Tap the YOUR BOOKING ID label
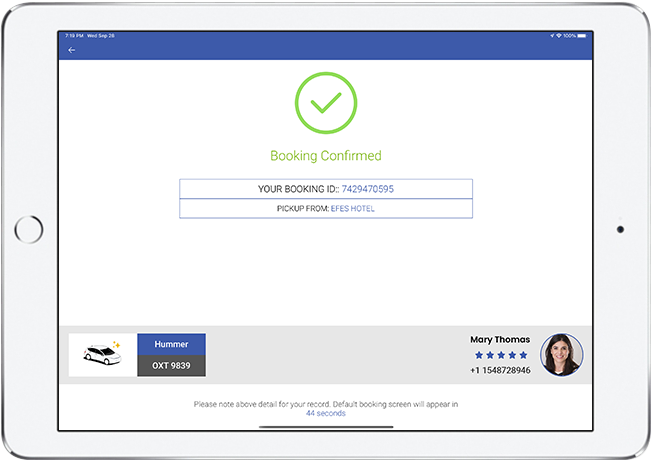 click(298, 189)
